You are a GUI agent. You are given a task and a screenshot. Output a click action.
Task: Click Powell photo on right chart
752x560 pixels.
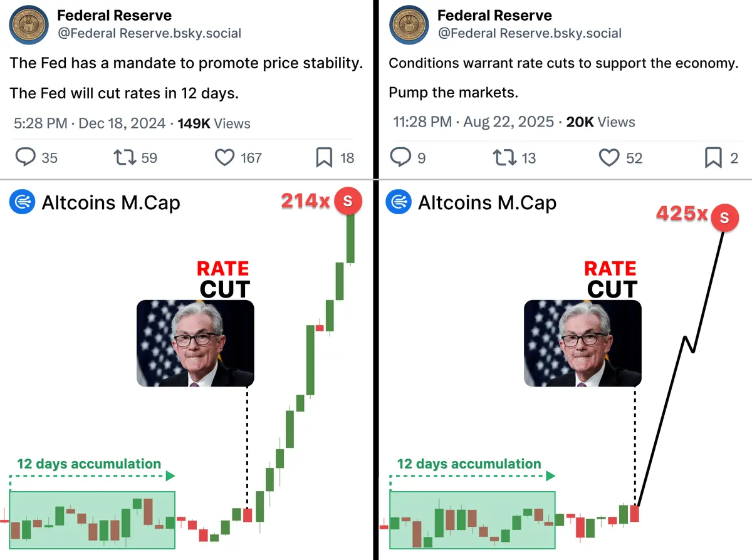(x=583, y=343)
